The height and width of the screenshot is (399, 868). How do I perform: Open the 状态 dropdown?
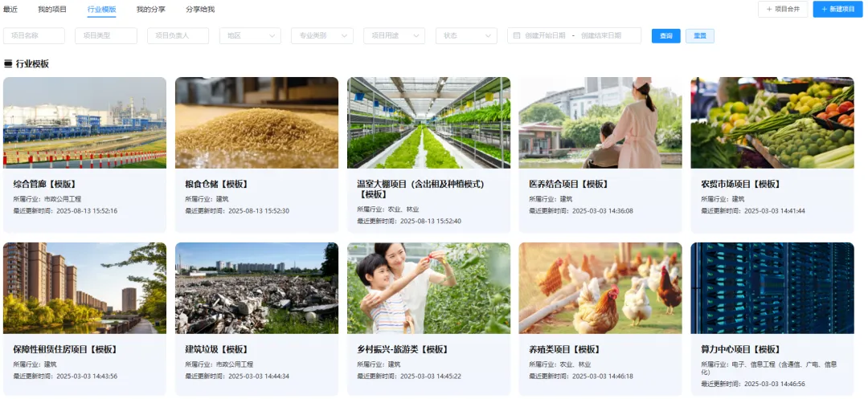tap(466, 35)
